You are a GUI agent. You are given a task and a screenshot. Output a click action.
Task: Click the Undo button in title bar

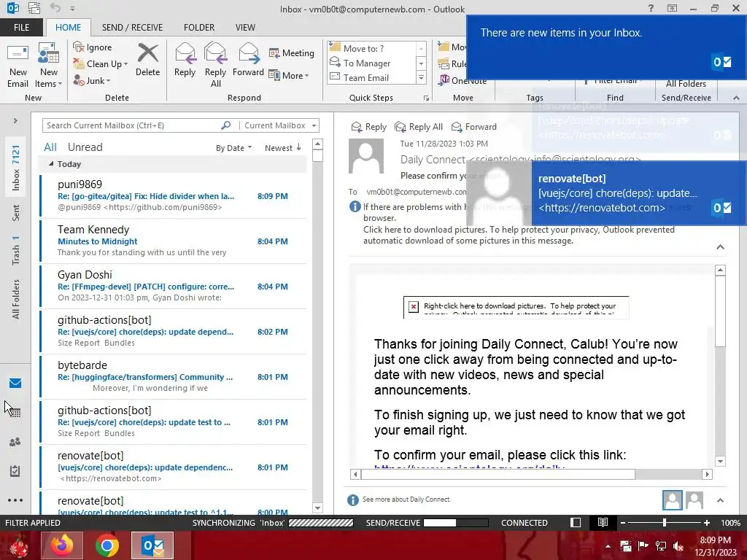[55, 8]
